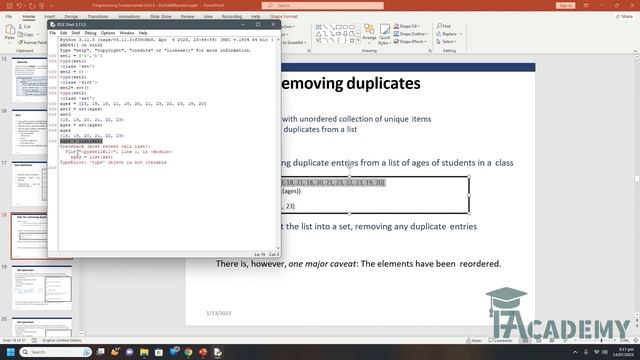Expand the Shape Effects dropdown
Viewport: 640px width, 360px height.
(x=426, y=42)
